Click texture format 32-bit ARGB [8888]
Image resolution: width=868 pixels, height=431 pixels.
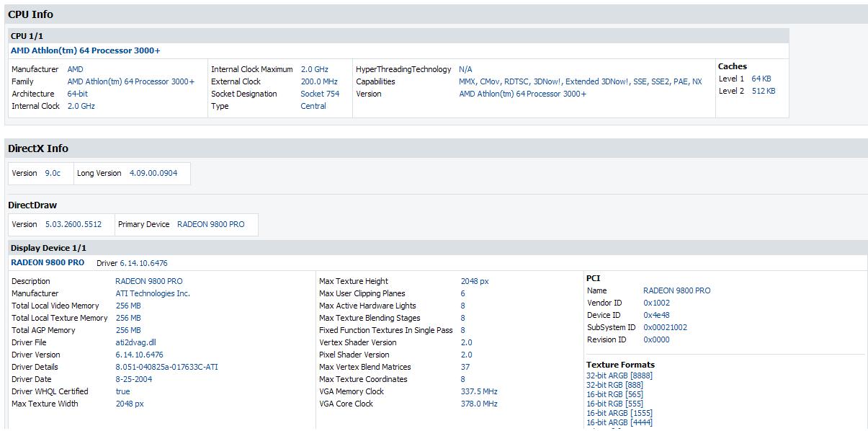click(619, 376)
